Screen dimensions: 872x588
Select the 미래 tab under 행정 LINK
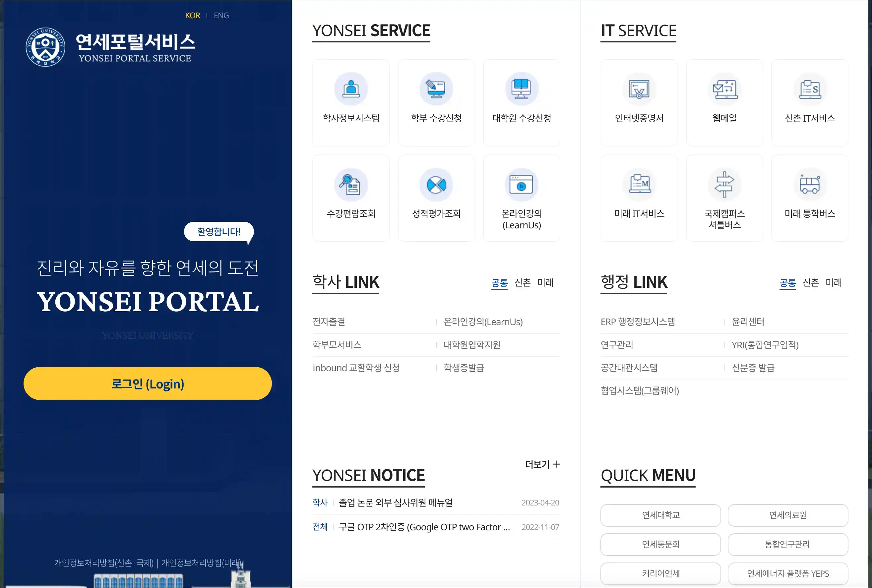click(833, 282)
